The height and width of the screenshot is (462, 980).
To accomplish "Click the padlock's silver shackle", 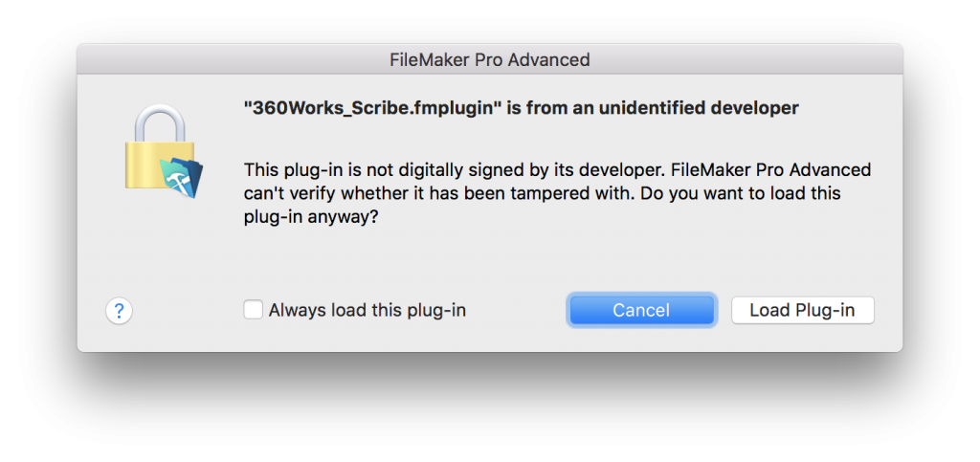I will click(160, 123).
